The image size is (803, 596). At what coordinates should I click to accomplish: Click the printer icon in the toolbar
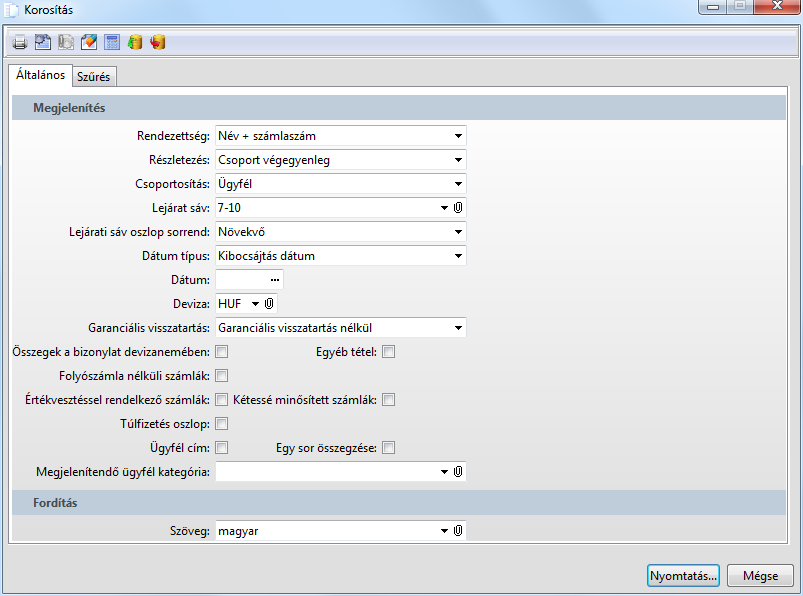(x=19, y=42)
